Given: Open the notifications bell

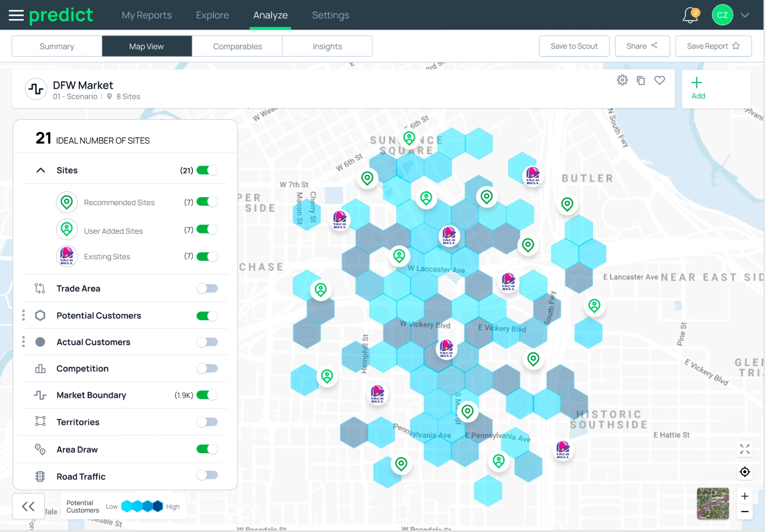Looking at the screenshot, I should (690, 15).
